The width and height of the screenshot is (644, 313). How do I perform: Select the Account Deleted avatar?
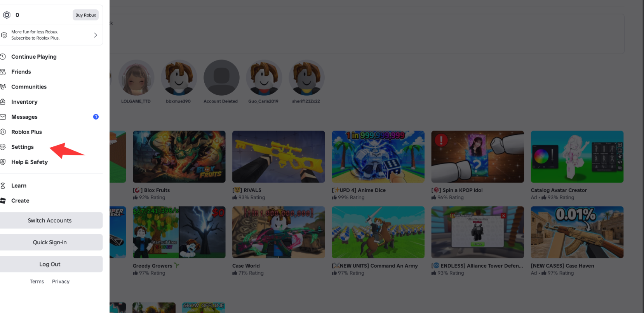click(221, 78)
